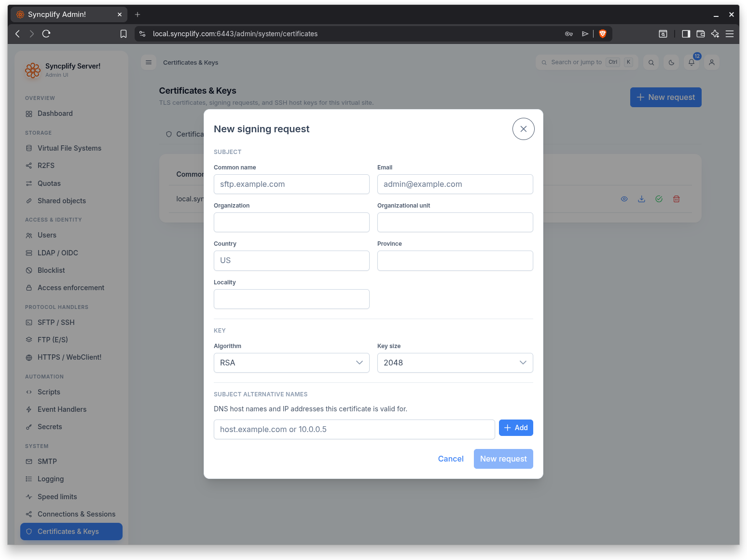
Task: Open the Brave wallet icon
Action: [701, 34]
